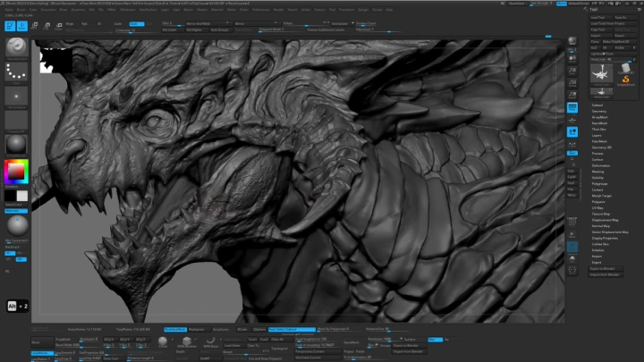
Task: Select the black secondary color swatch
Action: click(10, 196)
